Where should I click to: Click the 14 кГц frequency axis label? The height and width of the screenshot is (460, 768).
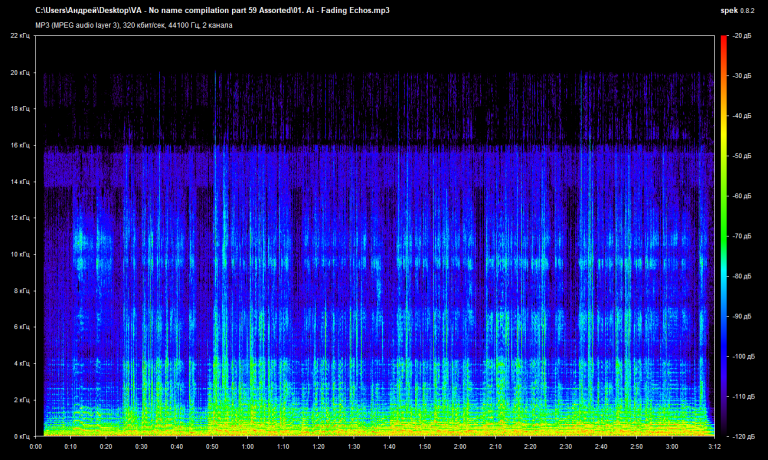point(20,182)
